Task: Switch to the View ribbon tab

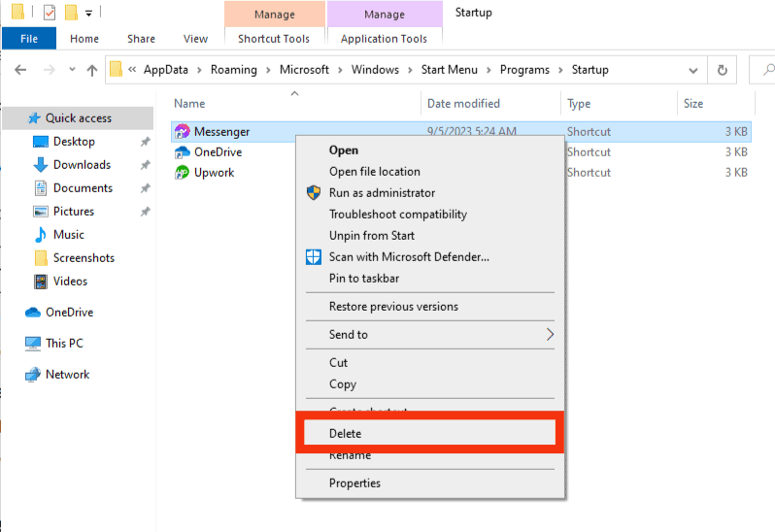Action: [195, 39]
